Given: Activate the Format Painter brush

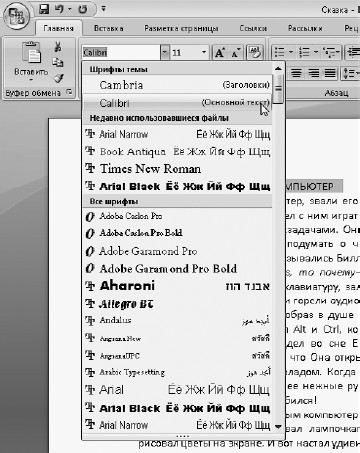Looking at the screenshot, I should (58, 78).
